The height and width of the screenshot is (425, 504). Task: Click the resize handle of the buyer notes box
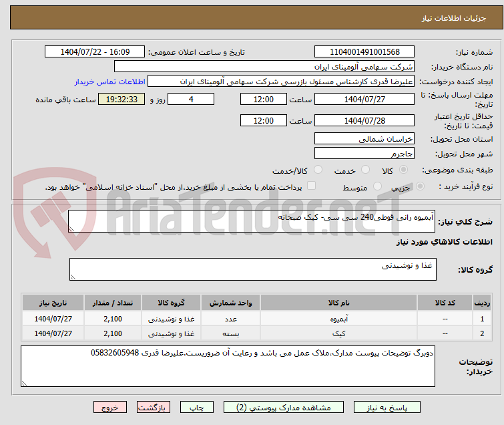[x=25, y=383]
